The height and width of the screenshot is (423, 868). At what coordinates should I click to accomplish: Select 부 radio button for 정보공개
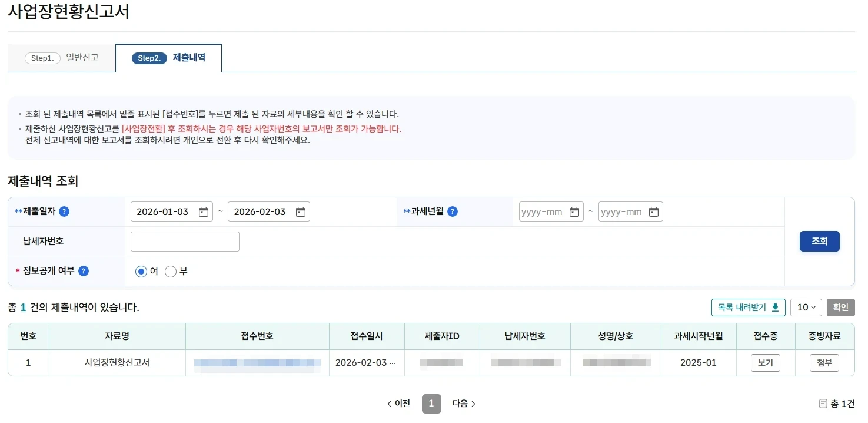coord(171,272)
